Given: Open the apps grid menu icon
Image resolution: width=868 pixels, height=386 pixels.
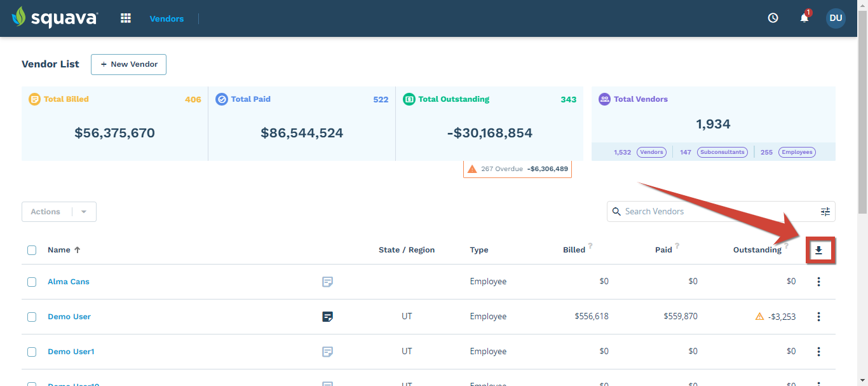Looking at the screenshot, I should [126, 18].
